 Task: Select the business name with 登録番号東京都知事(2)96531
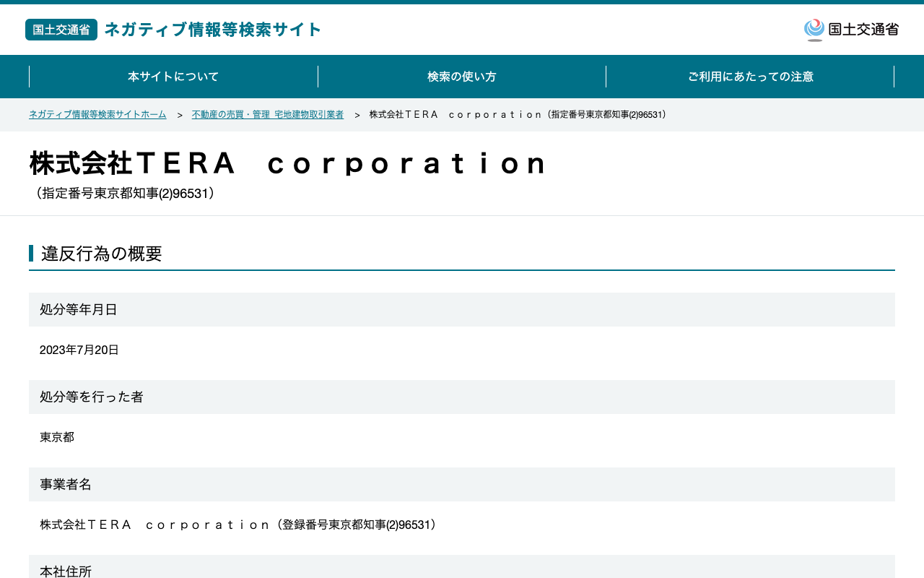pyautogui.click(x=239, y=525)
